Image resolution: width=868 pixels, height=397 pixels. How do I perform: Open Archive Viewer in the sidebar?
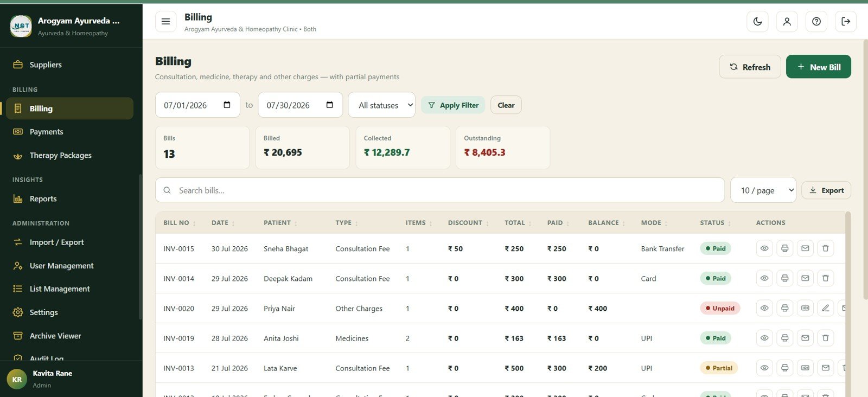pyautogui.click(x=69, y=336)
